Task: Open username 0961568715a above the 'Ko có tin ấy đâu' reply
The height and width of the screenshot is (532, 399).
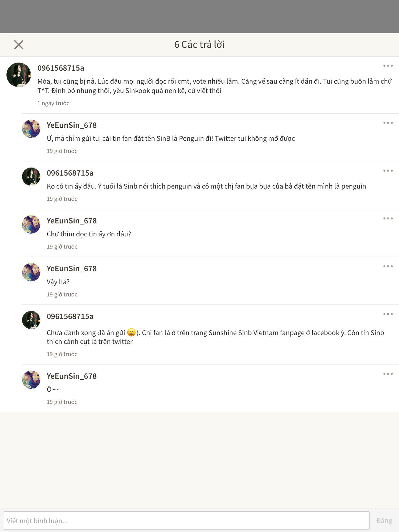Action: [70, 173]
